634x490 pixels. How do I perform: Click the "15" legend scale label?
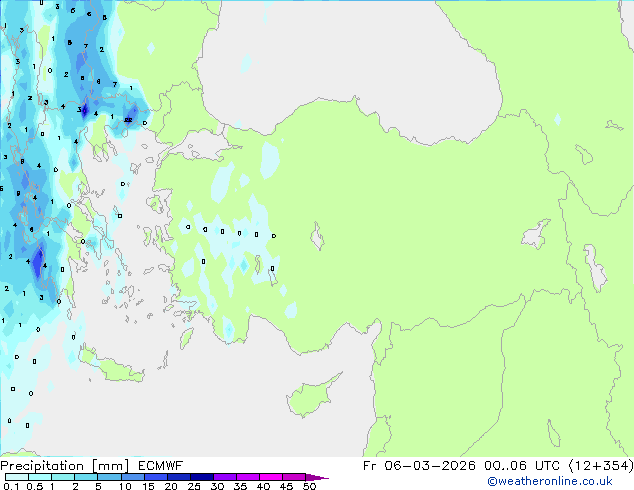click(x=148, y=486)
